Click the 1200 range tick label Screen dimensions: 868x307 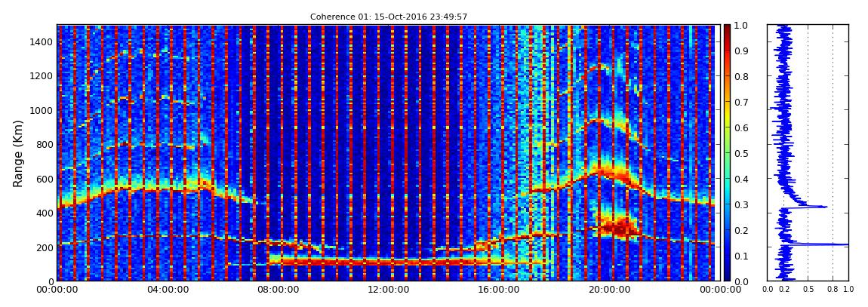click(41, 75)
